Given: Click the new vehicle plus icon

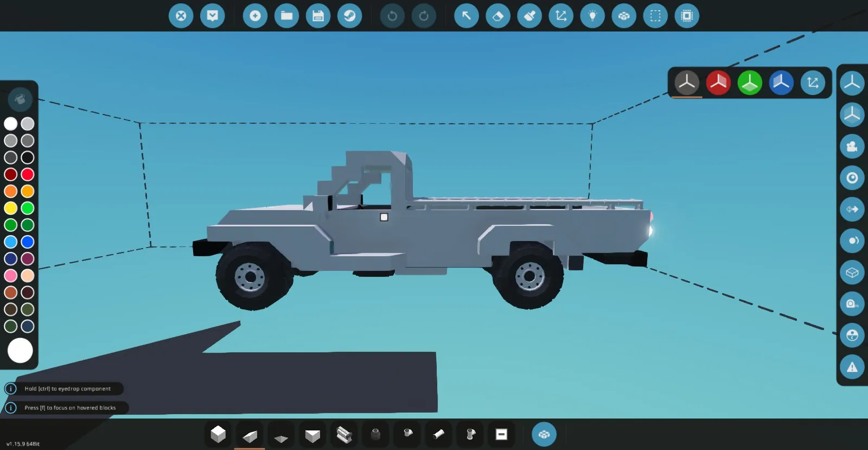Looking at the screenshot, I should click(x=255, y=16).
